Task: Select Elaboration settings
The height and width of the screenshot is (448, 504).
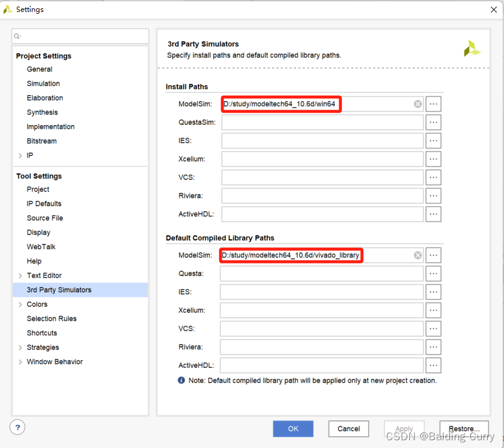Action: coord(45,98)
